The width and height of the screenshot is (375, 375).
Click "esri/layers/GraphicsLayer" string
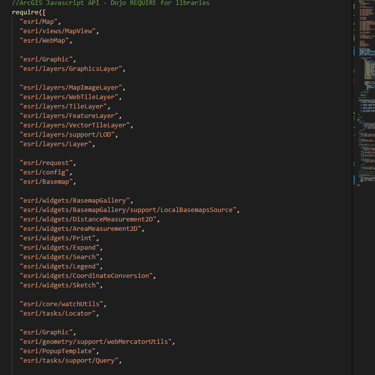(x=71, y=69)
